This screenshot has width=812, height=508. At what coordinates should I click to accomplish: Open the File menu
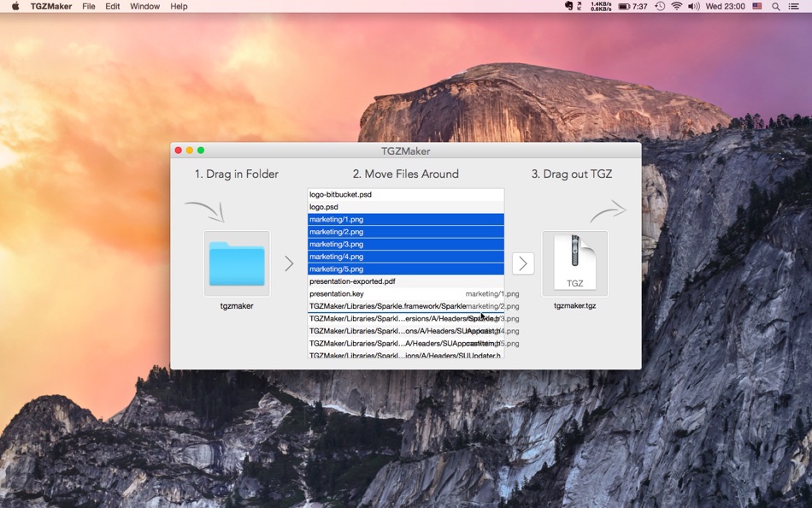(88, 6)
